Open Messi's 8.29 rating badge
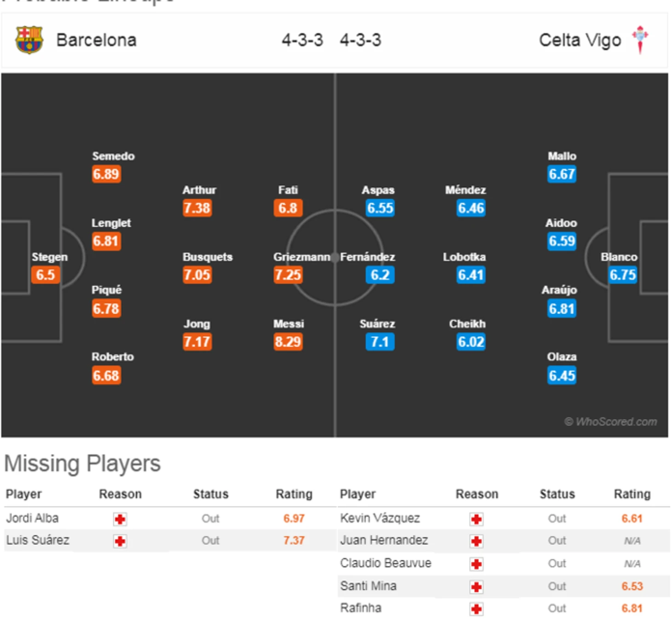 (288, 342)
